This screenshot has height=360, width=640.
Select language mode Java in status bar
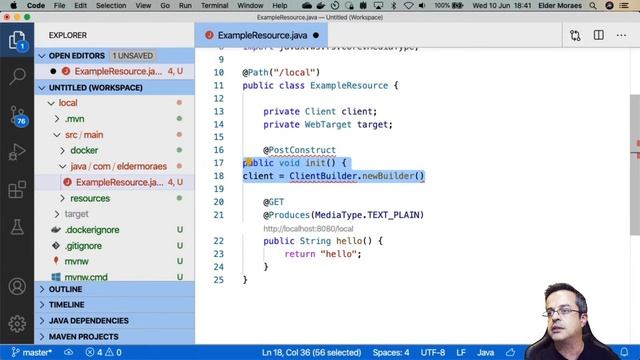click(485, 352)
